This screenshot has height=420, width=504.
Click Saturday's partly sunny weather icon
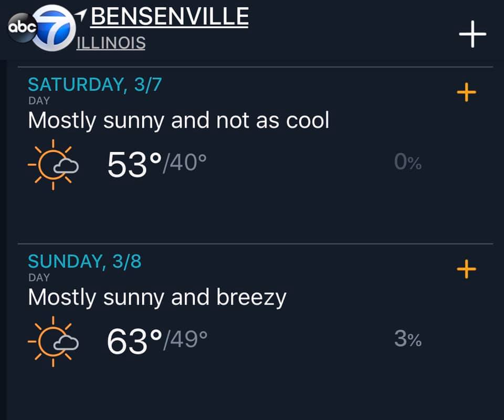click(53, 164)
